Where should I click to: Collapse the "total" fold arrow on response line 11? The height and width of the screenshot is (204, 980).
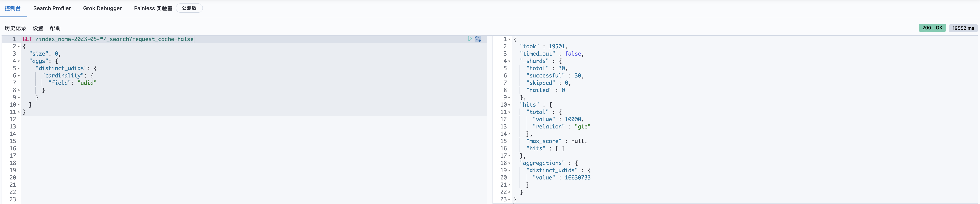509,112
